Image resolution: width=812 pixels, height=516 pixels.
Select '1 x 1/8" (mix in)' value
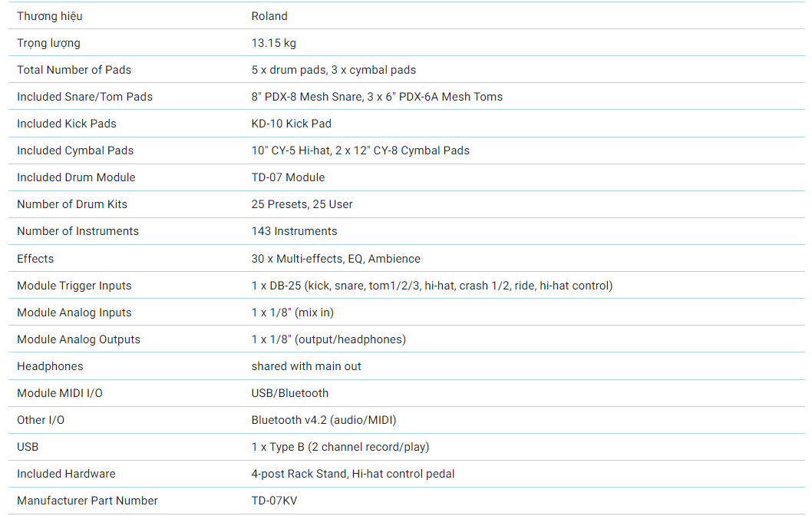[292, 313]
